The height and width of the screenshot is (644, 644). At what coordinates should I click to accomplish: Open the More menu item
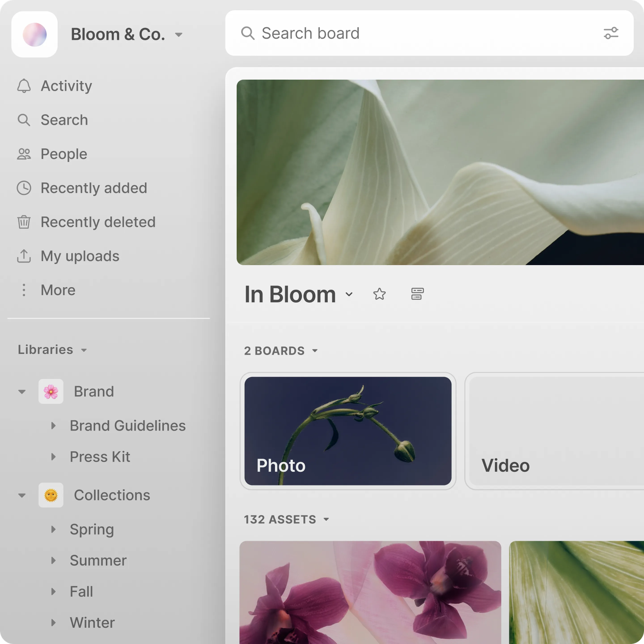[58, 290]
